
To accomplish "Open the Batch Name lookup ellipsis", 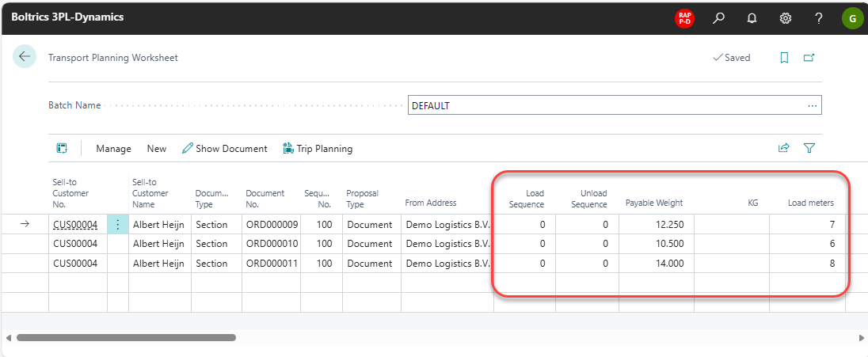I will point(812,105).
